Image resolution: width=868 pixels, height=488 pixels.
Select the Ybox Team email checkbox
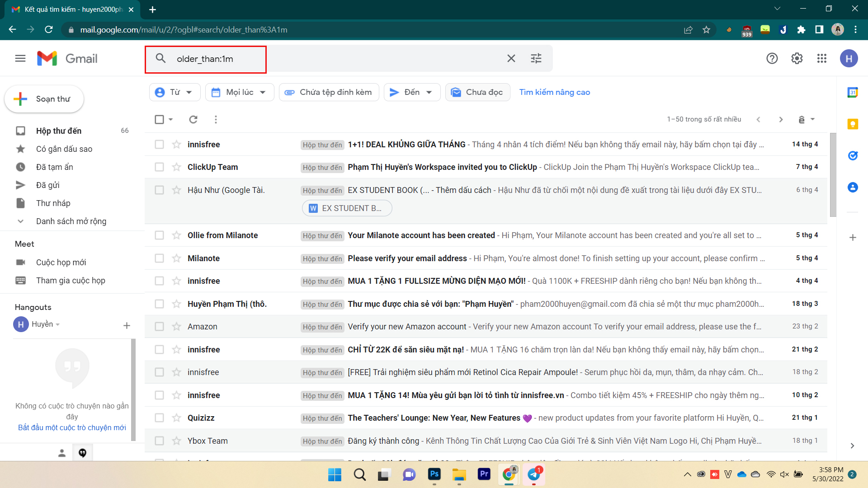point(159,441)
